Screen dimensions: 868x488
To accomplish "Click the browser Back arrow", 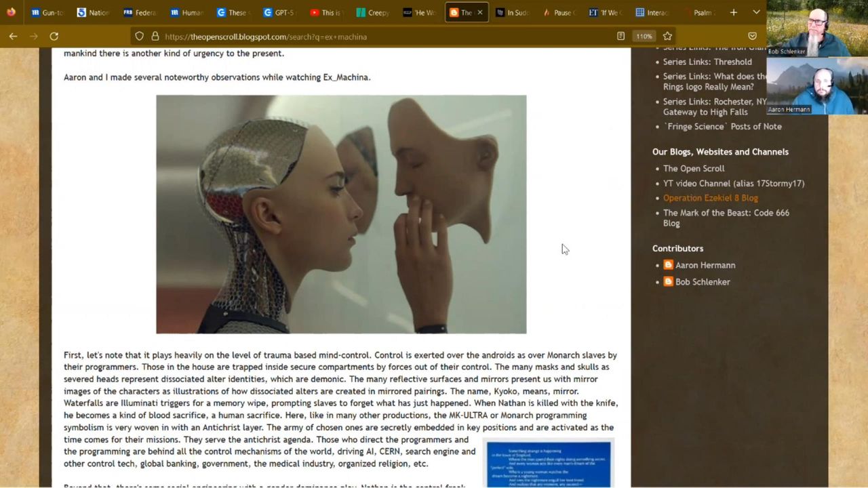I will pos(13,36).
